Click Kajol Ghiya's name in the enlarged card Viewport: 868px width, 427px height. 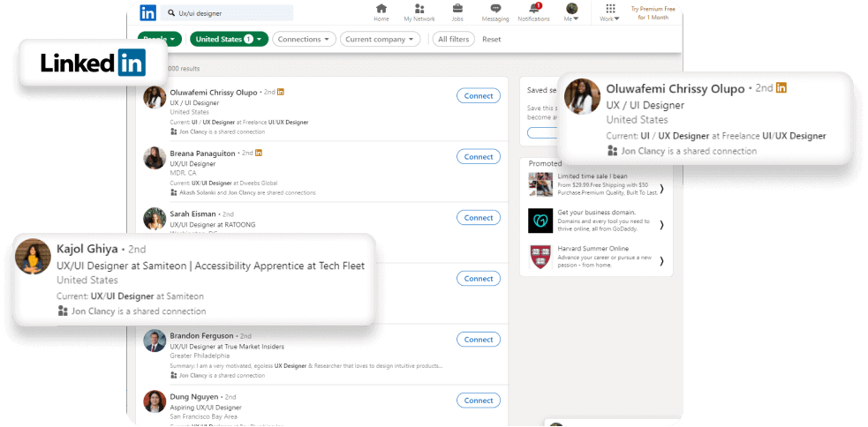[87, 249]
